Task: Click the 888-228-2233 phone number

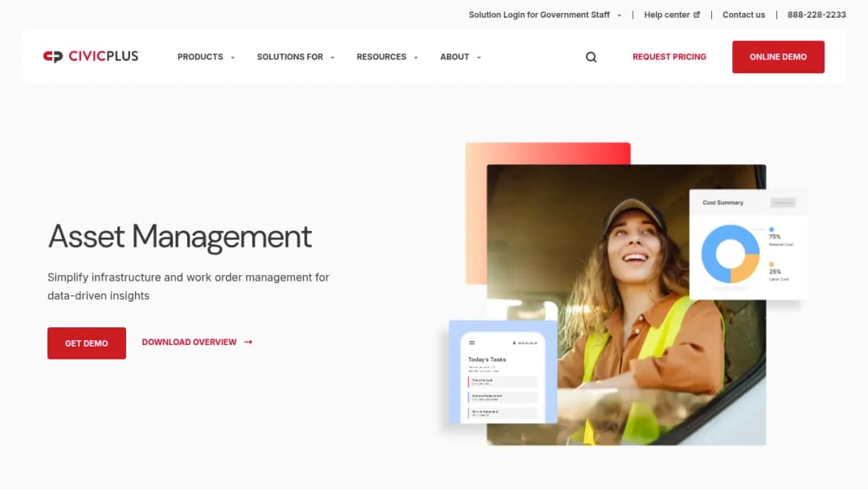Action: [x=817, y=15]
